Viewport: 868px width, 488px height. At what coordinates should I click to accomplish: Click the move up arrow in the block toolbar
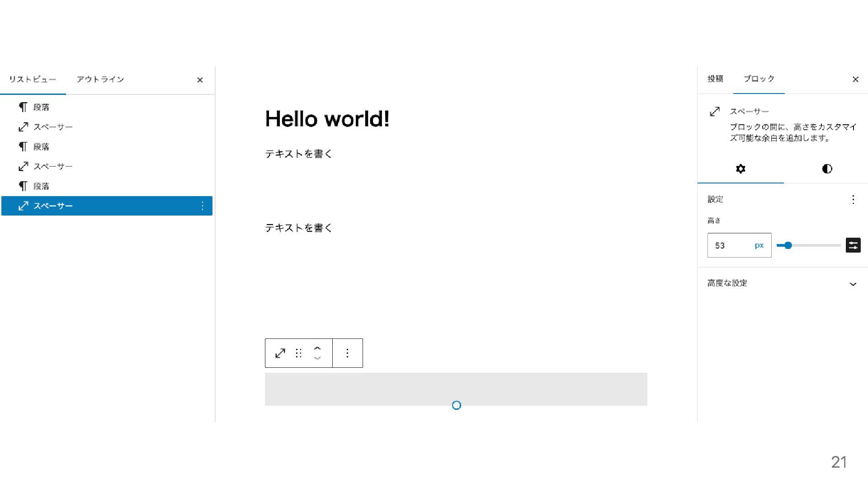coord(317,348)
